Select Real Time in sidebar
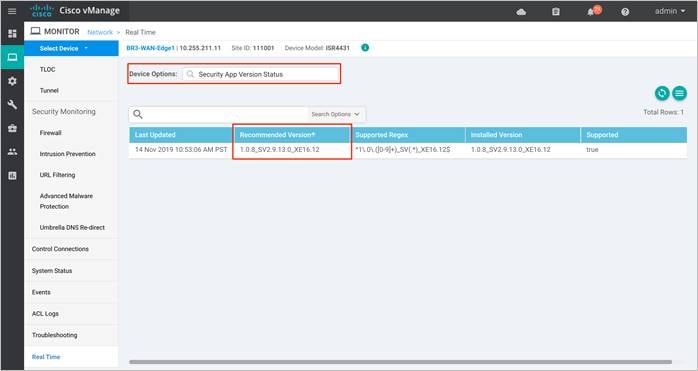The image size is (698, 371). (x=46, y=357)
